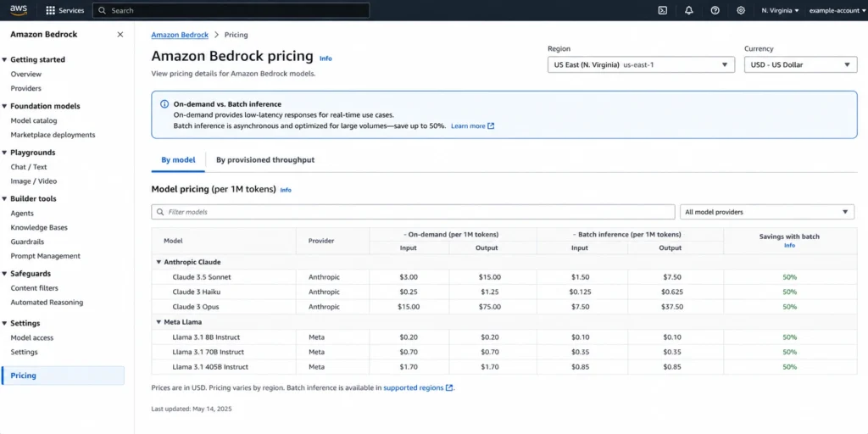Click into the Filter models field
This screenshot has width=868, height=434.
tap(413, 212)
